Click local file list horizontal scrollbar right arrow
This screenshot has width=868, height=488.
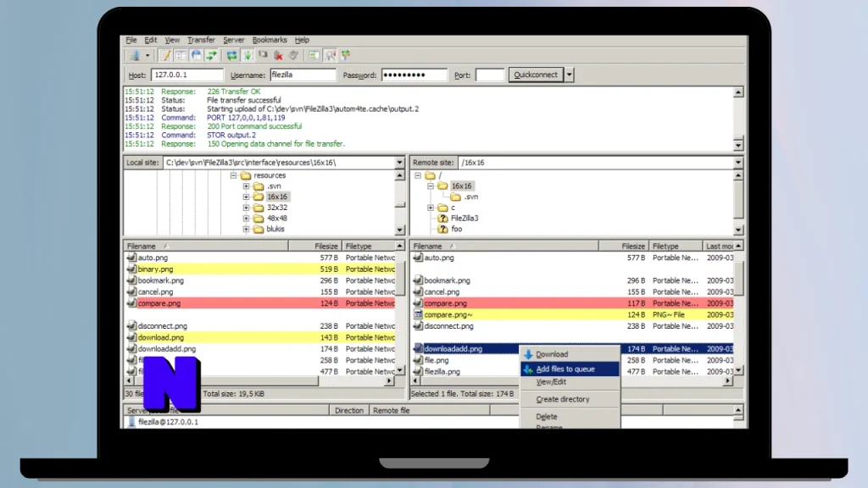coord(389,381)
